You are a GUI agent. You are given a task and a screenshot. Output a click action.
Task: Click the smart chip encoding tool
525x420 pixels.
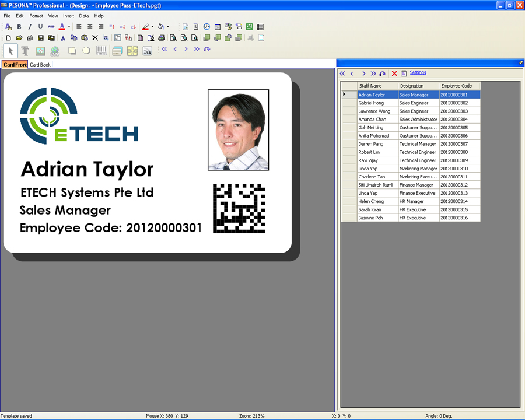[x=132, y=51]
